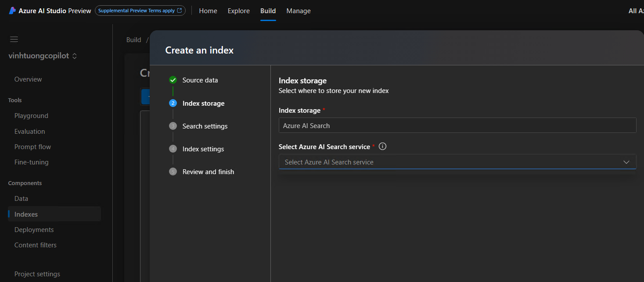
Task: Open the Explore section in top navigation
Action: pyautogui.click(x=238, y=11)
